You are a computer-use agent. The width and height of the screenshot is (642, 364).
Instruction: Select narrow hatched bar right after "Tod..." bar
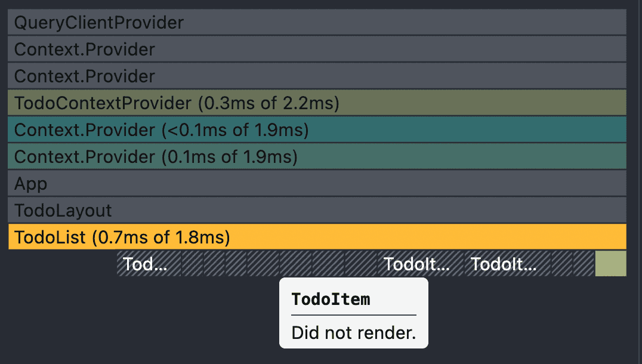tap(193, 263)
